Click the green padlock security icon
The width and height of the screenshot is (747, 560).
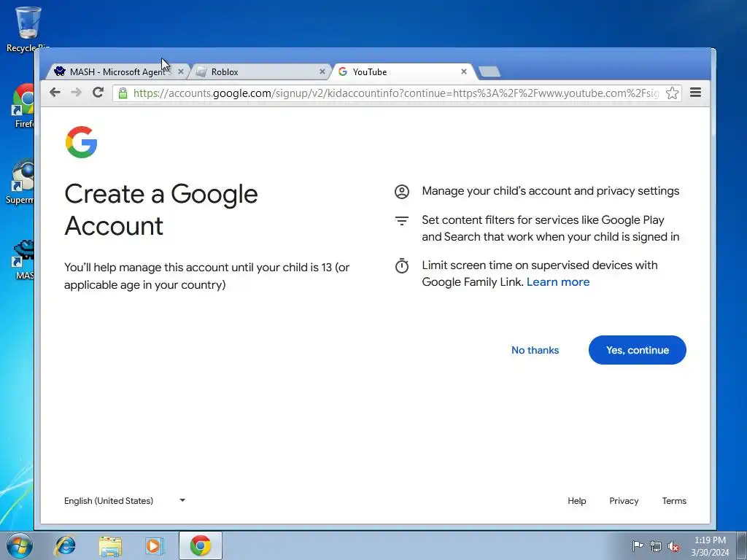click(x=123, y=93)
